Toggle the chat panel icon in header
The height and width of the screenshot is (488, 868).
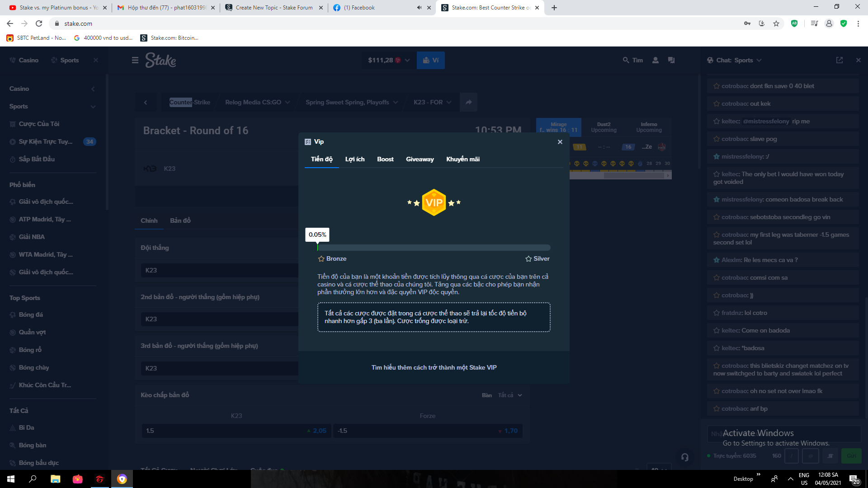[x=671, y=60]
